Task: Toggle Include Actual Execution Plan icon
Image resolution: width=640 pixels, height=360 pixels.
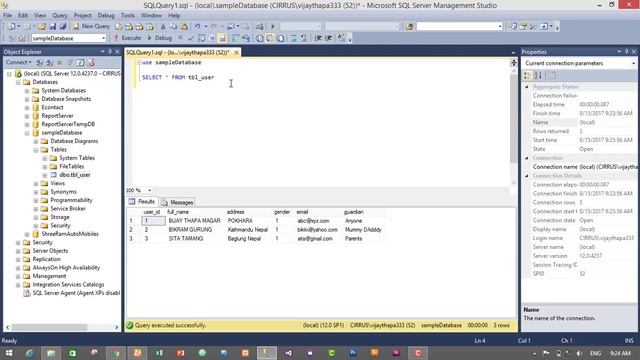Action: [235, 38]
